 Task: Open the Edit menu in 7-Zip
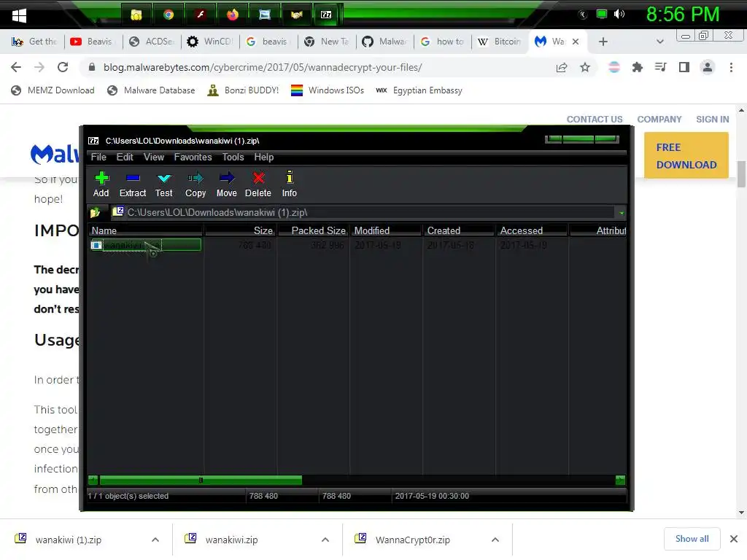[125, 157]
